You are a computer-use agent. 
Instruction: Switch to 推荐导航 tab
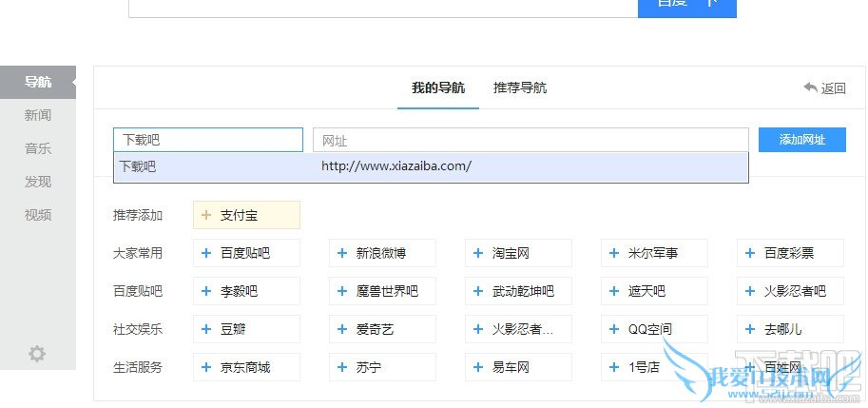click(520, 88)
